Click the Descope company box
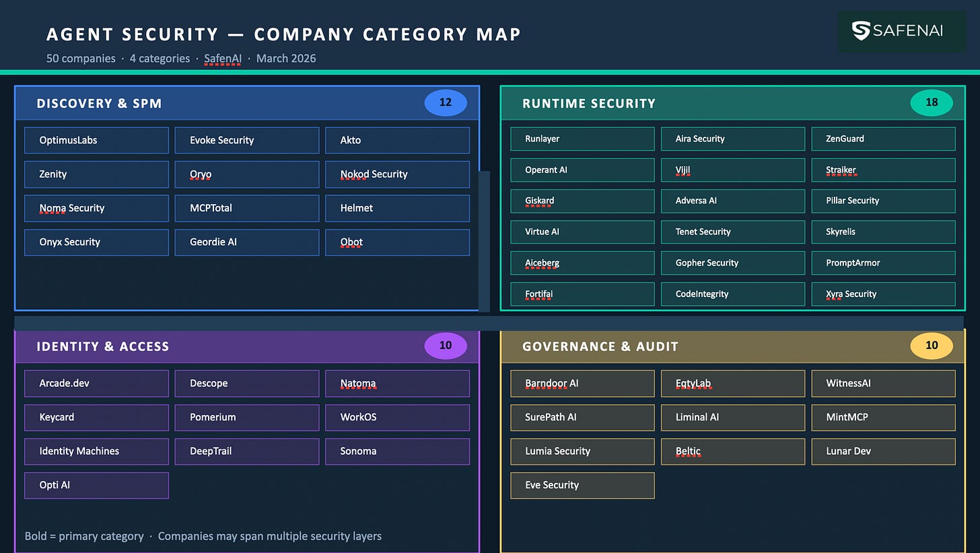The height and width of the screenshot is (553, 980). (247, 383)
